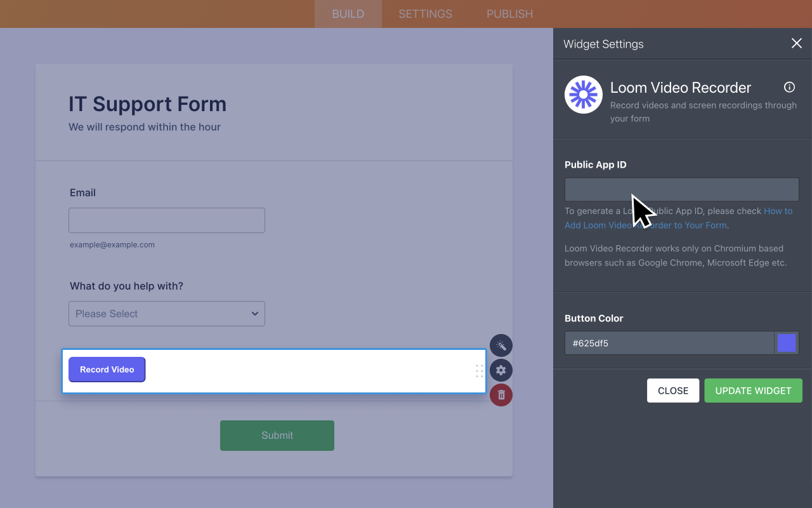Switch to the PUBLISH tab
Screen dimensions: 812x508
coord(509,13)
